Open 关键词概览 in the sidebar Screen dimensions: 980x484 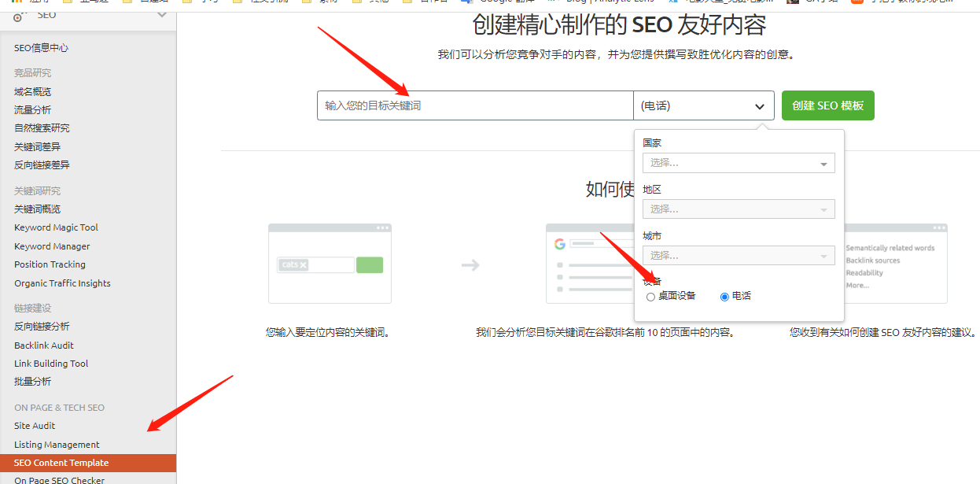pos(37,209)
